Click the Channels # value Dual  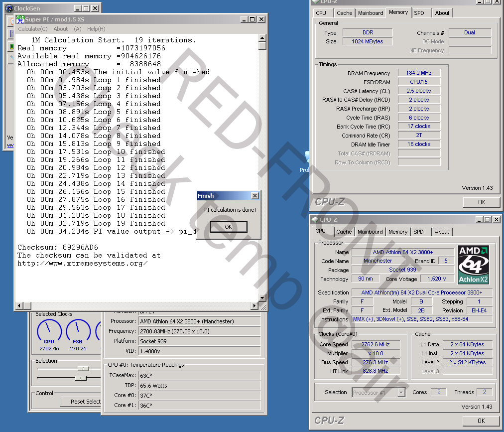click(470, 32)
